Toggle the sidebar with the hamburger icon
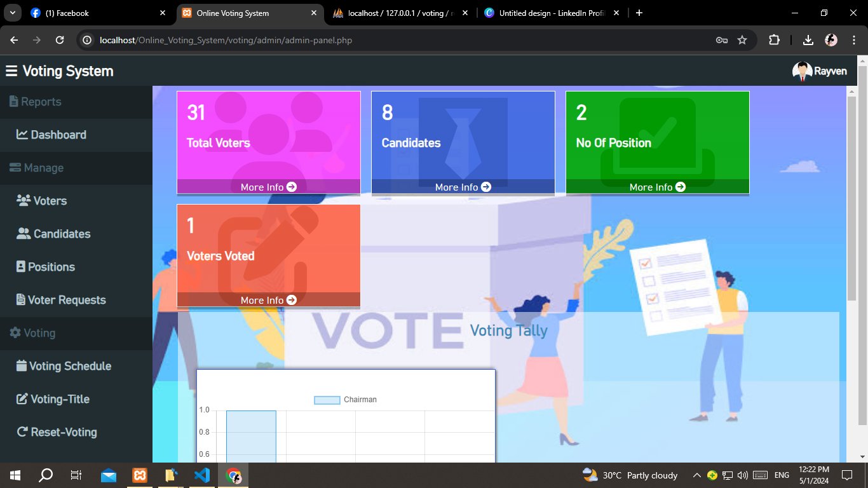The image size is (868, 488). pyautogui.click(x=11, y=71)
